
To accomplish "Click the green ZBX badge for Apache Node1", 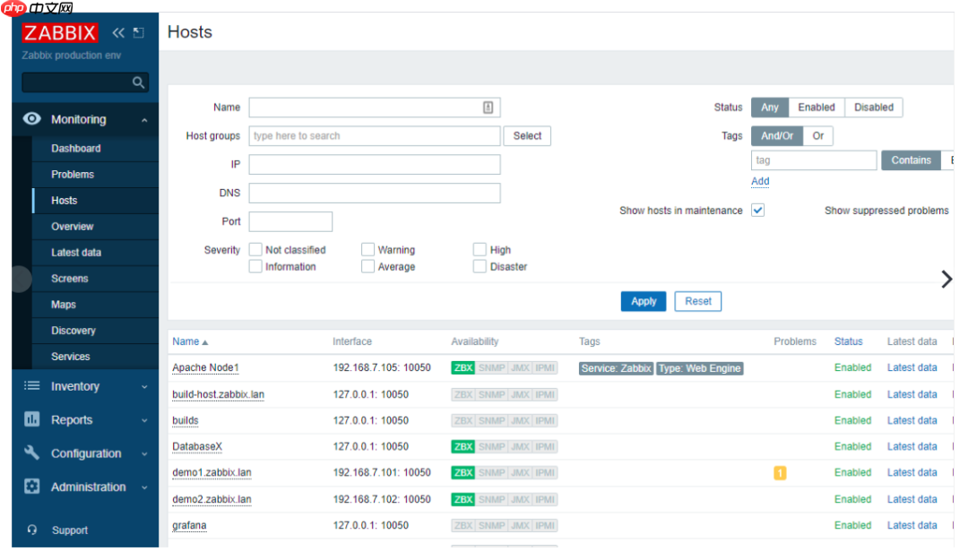I will pos(463,368).
